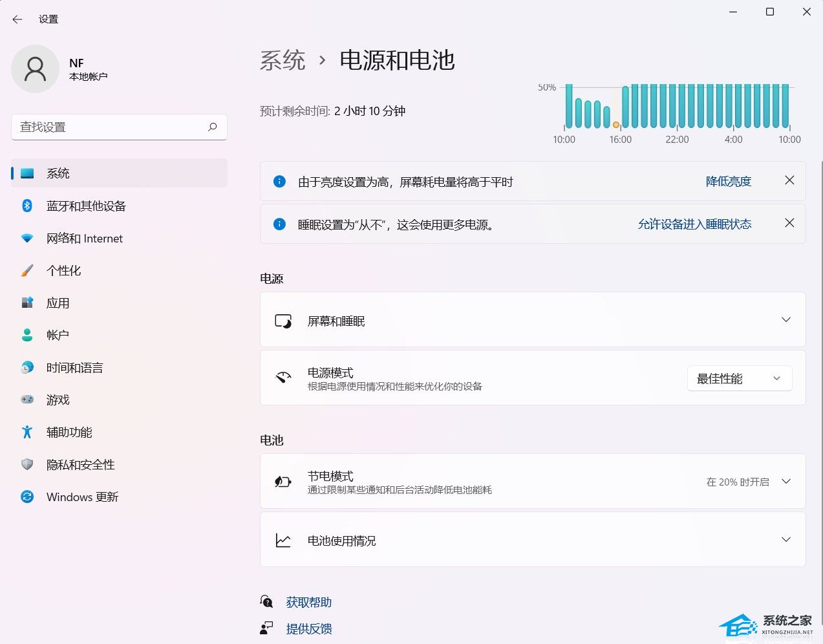Click the 游戏 gamepad icon
This screenshot has height=644, width=823.
coord(27,400)
